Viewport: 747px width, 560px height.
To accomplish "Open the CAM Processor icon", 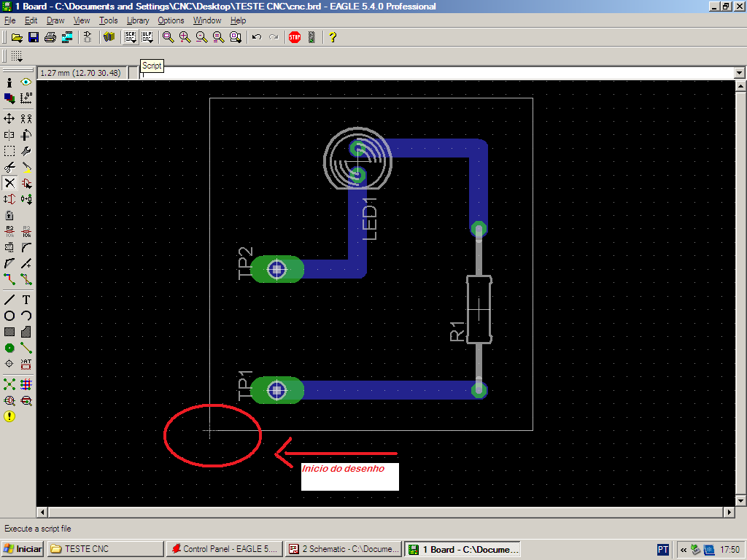I will tap(67, 37).
